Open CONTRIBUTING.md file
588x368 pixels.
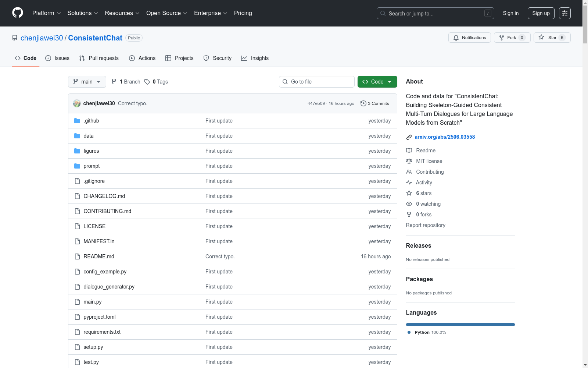[x=107, y=211]
